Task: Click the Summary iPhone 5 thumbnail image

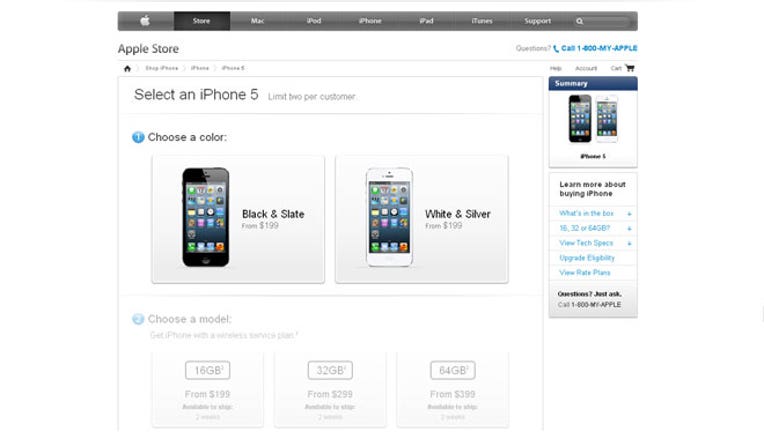Action: [x=593, y=119]
